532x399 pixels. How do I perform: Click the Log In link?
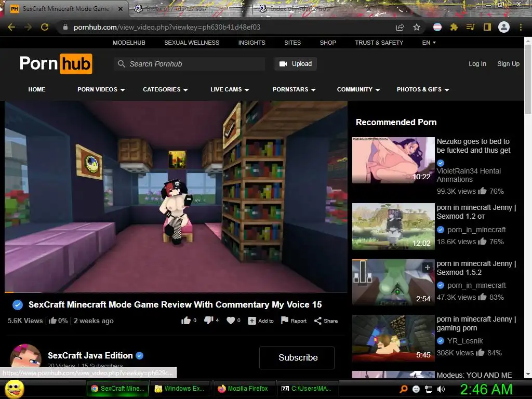477,64
